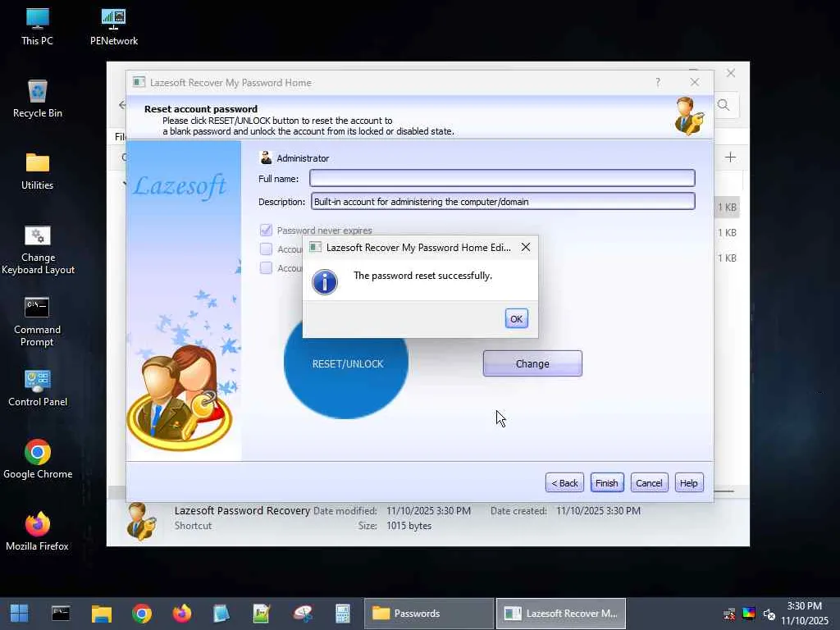Click search icon in Passwords explorer window
The width and height of the screenshot is (840, 630).
724,105
